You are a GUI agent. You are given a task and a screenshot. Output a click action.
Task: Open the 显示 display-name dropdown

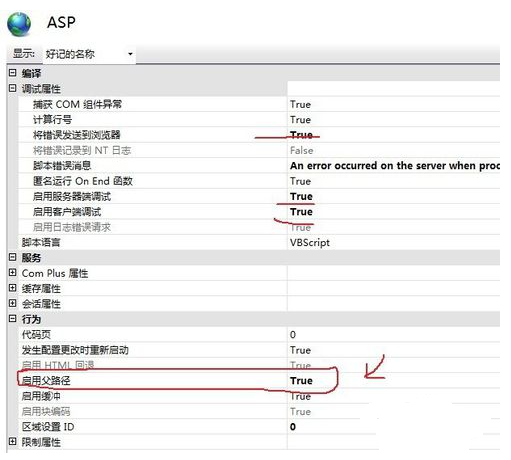[89, 54]
